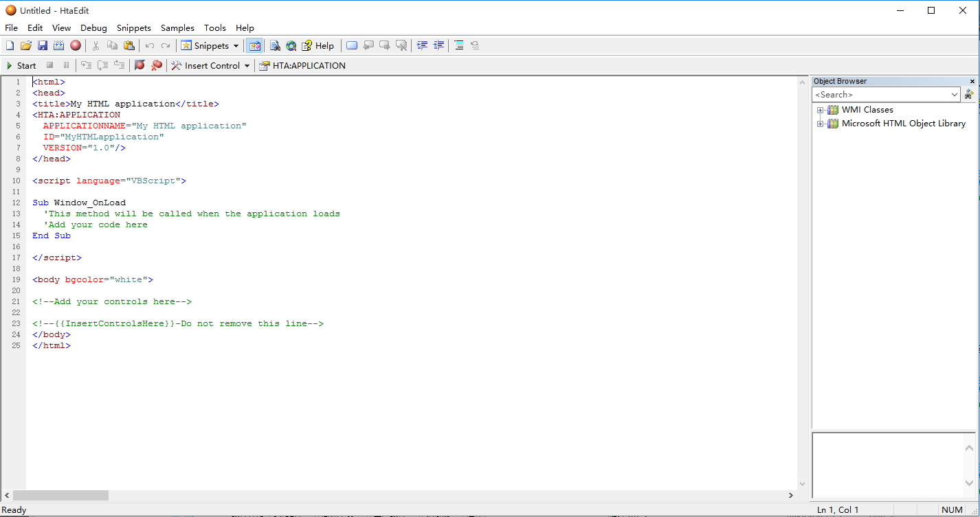Expand the Microsoft HTML Object Library node
Image resolution: width=980 pixels, height=517 pixels.
pyautogui.click(x=820, y=124)
